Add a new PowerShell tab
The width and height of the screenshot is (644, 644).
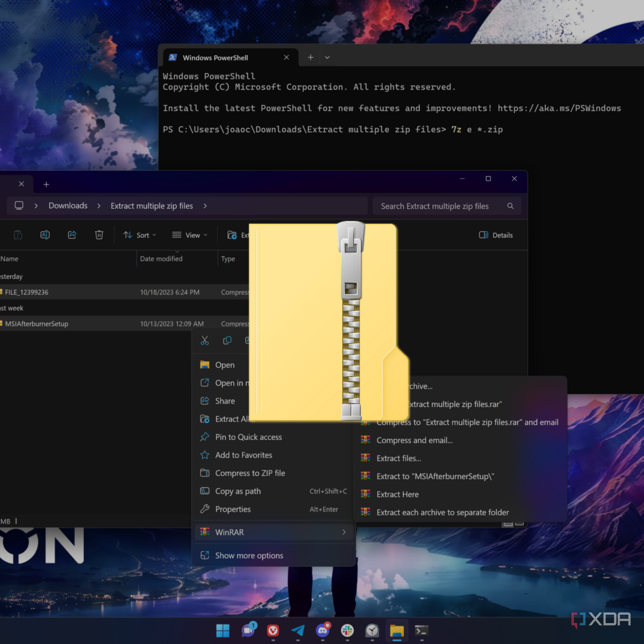310,58
